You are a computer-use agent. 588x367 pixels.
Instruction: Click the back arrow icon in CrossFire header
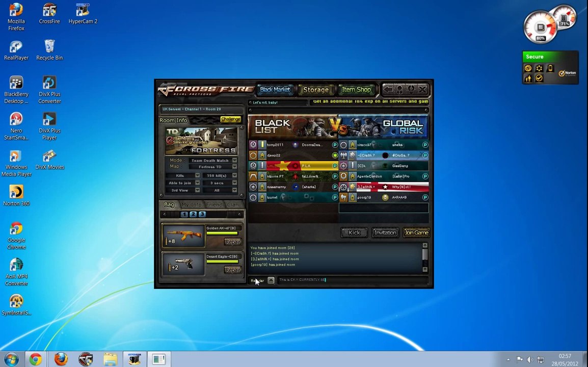[388, 89]
